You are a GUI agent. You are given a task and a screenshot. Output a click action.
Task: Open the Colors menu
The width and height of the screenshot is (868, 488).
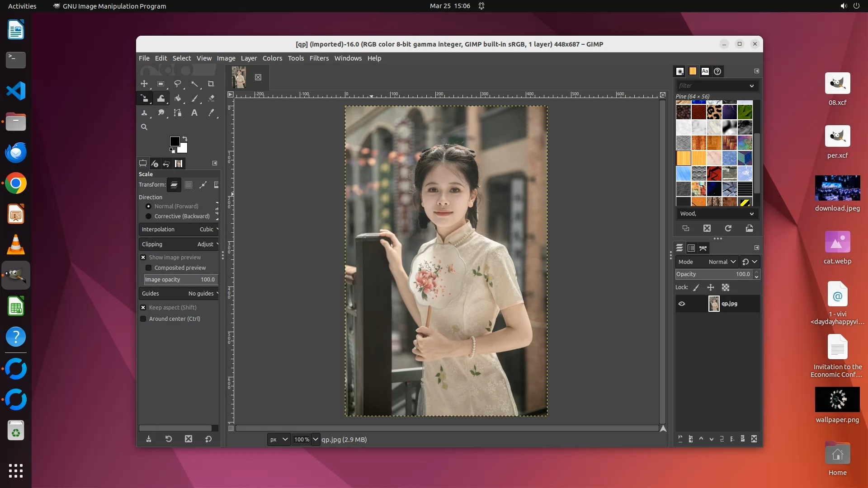(x=272, y=58)
